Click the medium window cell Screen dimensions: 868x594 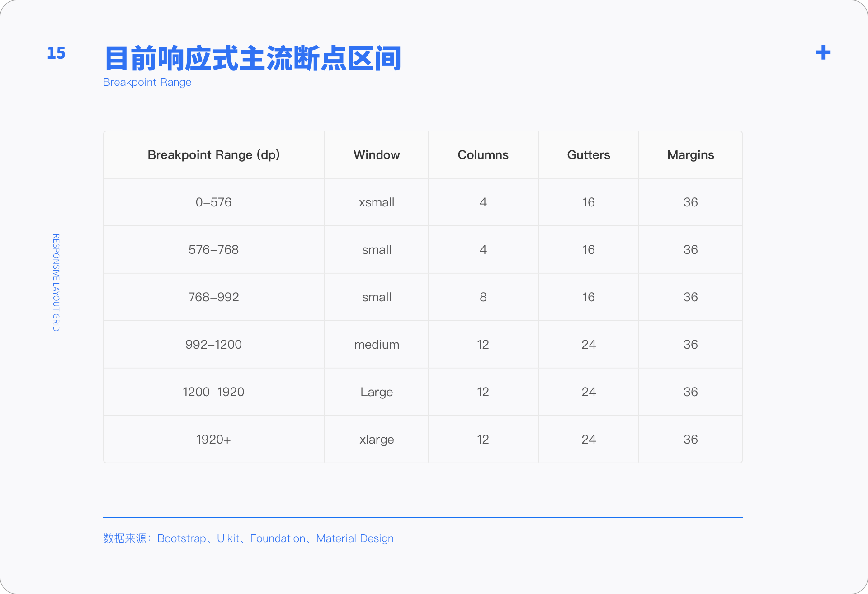point(376,345)
